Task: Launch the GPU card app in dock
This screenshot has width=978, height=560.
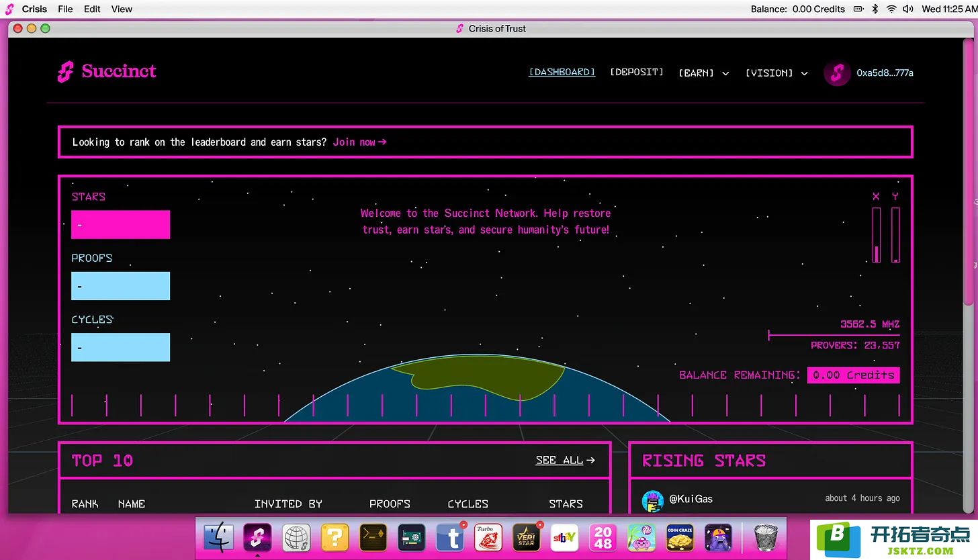Action: [x=411, y=538]
